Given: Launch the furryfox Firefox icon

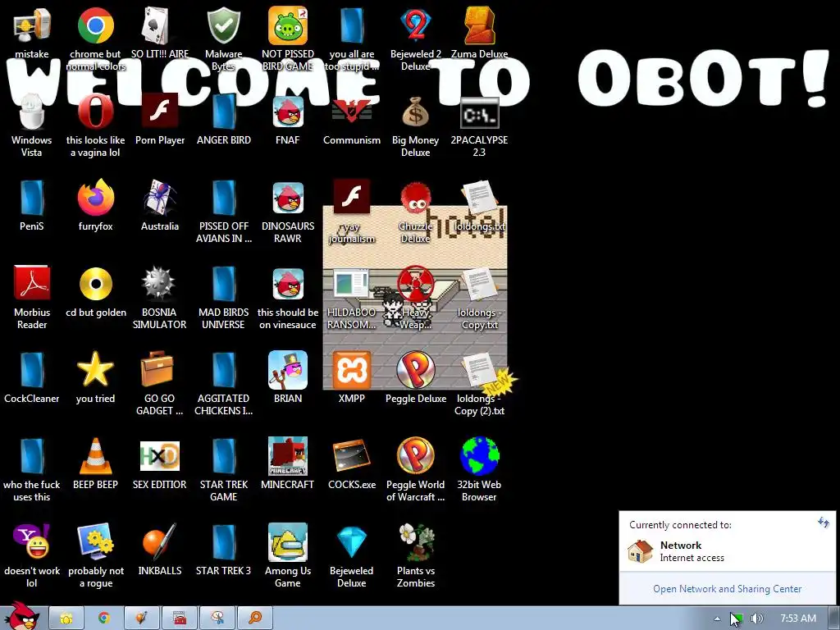Looking at the screenshot, I should (x=95, y=198).
